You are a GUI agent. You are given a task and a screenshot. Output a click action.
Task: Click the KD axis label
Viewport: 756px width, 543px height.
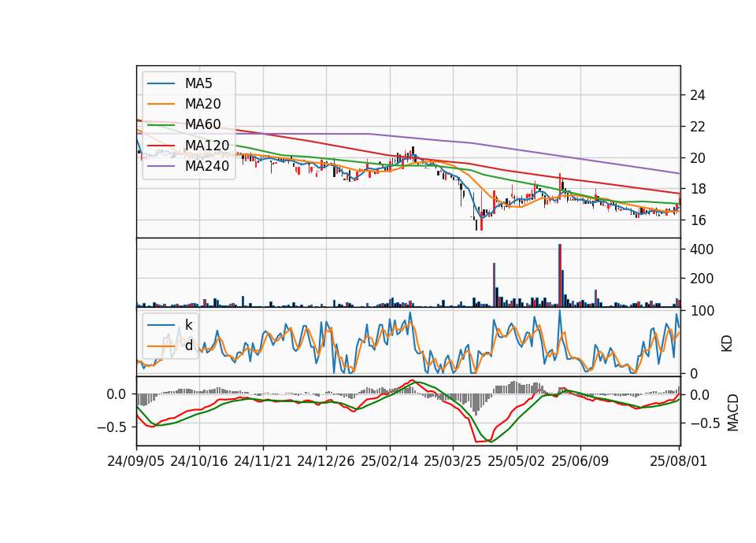click(x=727, y=344)
